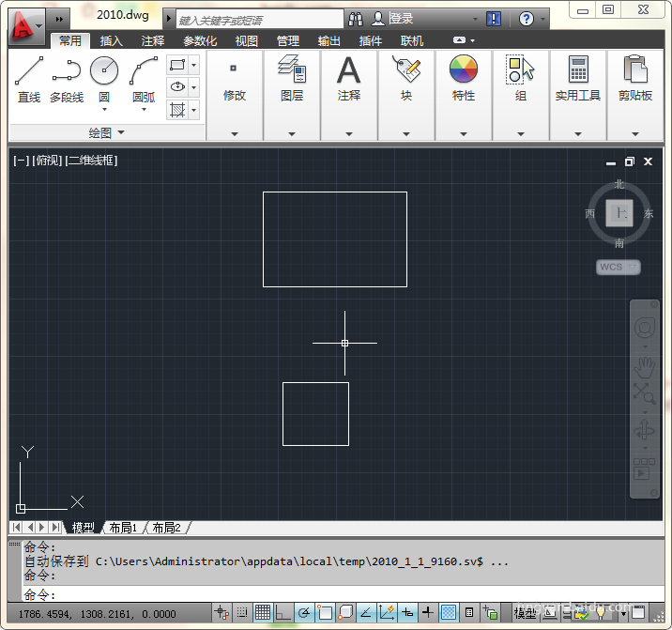Select the Line (直线) drawing tool

(x=29, y=80)
